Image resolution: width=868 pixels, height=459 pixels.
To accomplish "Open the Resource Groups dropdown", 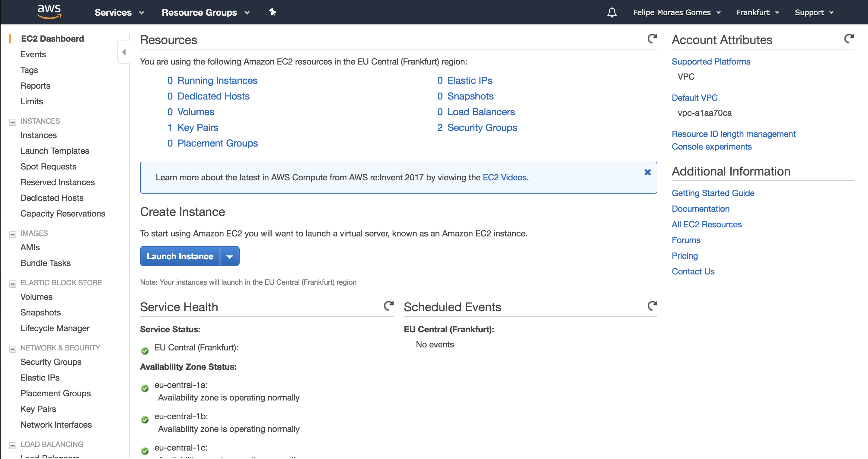I will coord(206,12).
